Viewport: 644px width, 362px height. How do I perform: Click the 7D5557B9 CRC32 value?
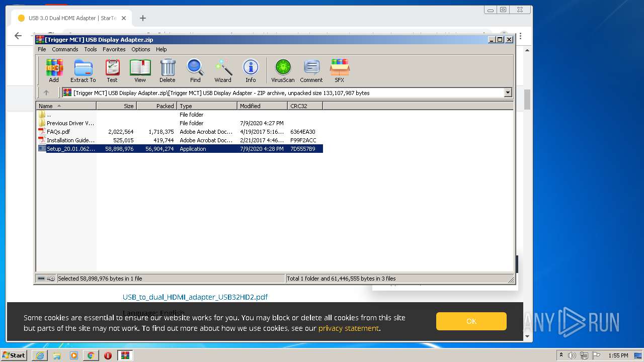(x=303, y=149)
